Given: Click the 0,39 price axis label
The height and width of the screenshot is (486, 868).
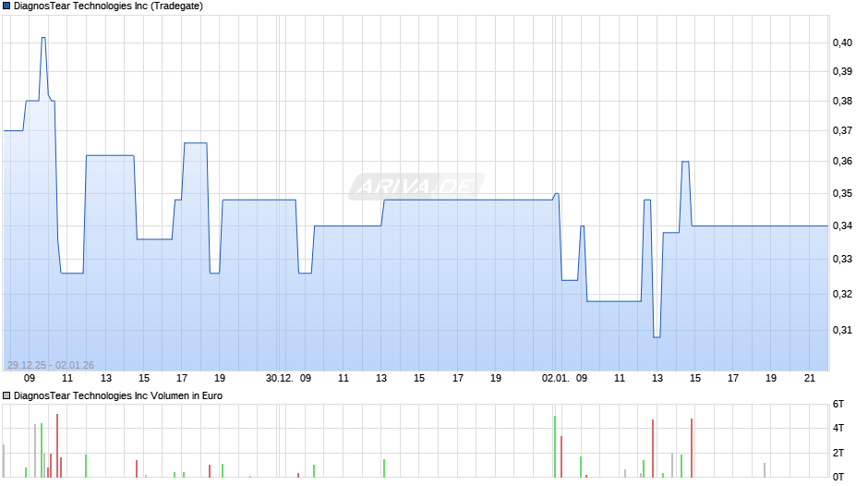Looking at the screenshot, I should 842,71.
